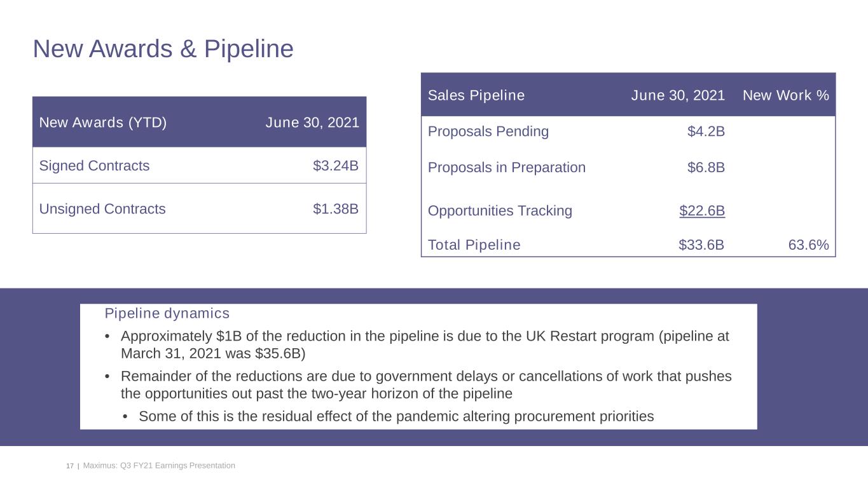This screenshot has height=488, width=868.
Task: Select the 'New Awards (YTD)' table header
Action: click(103, 123)
